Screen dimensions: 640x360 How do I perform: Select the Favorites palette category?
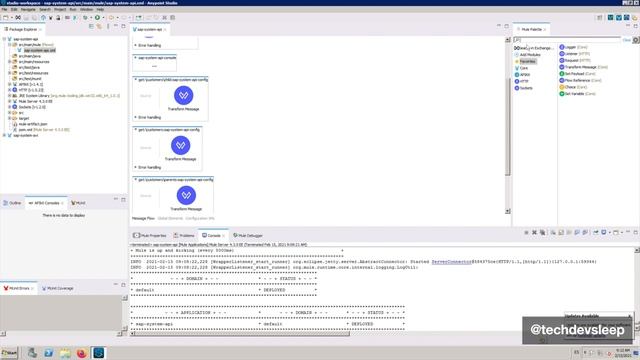(x=526, y=61)
